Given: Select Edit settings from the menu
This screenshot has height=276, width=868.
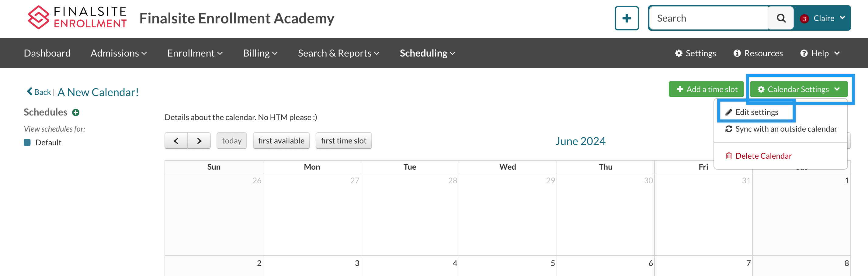Looking at the screenshot, I should pyautogui.click(x=756, y=112).
